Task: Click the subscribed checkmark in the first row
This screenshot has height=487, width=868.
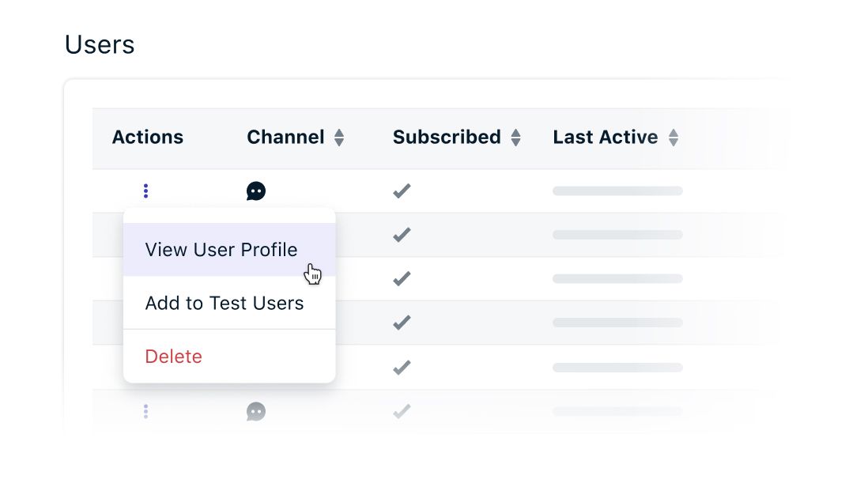Action: [x=402, y=191]
